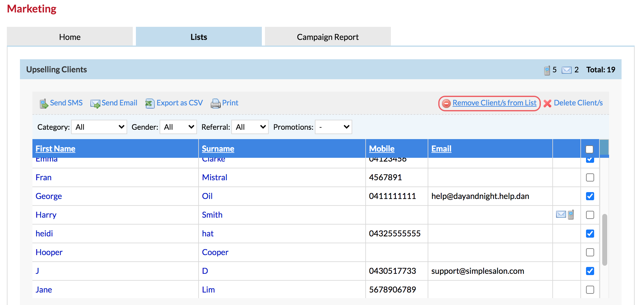Switch to the Home tab
Image resolution: width=644 pixels, height=305 pixels.
coord(70,36)
